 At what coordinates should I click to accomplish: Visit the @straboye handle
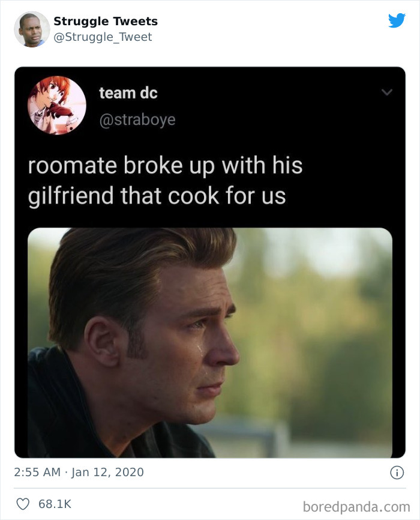[x=137, y=119]
